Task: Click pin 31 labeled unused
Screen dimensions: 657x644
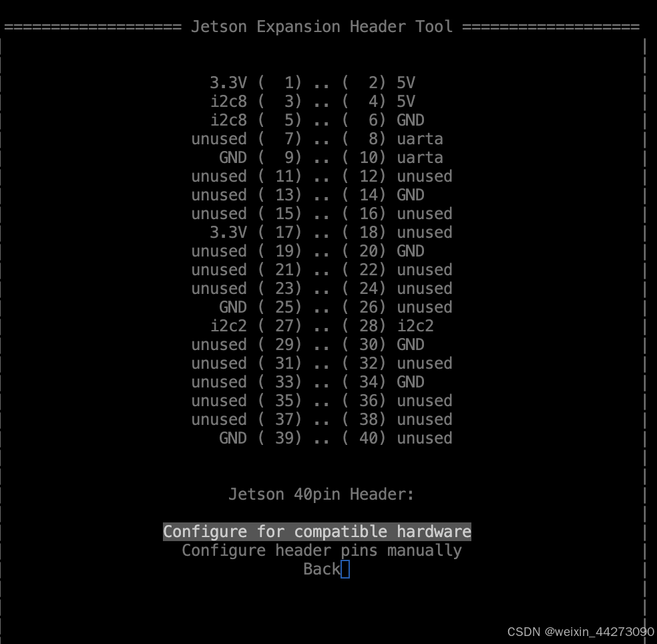Action: point(246,363)
